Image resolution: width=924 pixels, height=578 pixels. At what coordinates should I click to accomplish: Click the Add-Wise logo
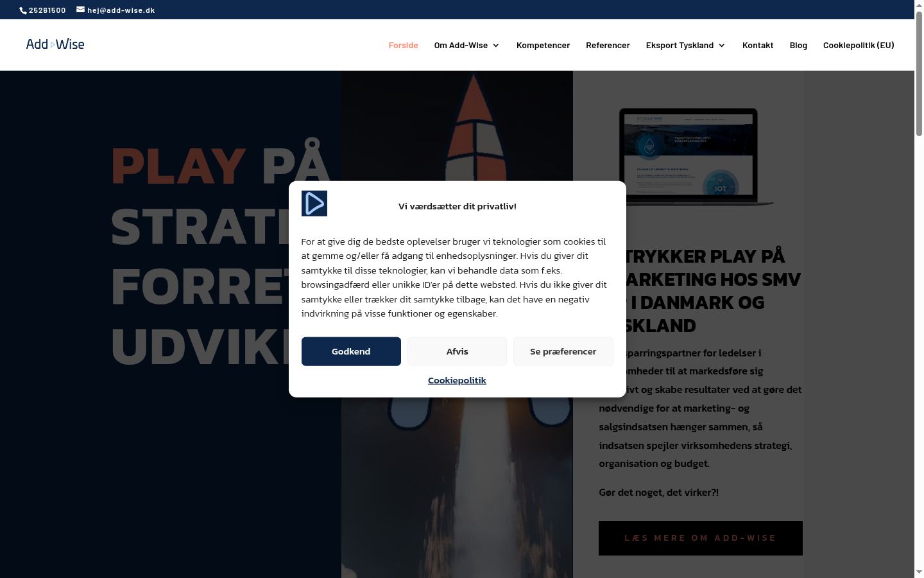[x=55, y=44]
